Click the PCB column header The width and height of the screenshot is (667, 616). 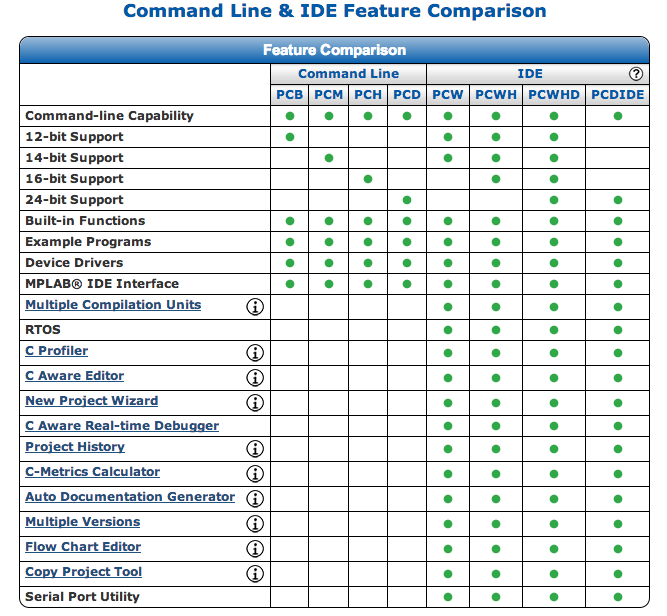pos(290,95)
